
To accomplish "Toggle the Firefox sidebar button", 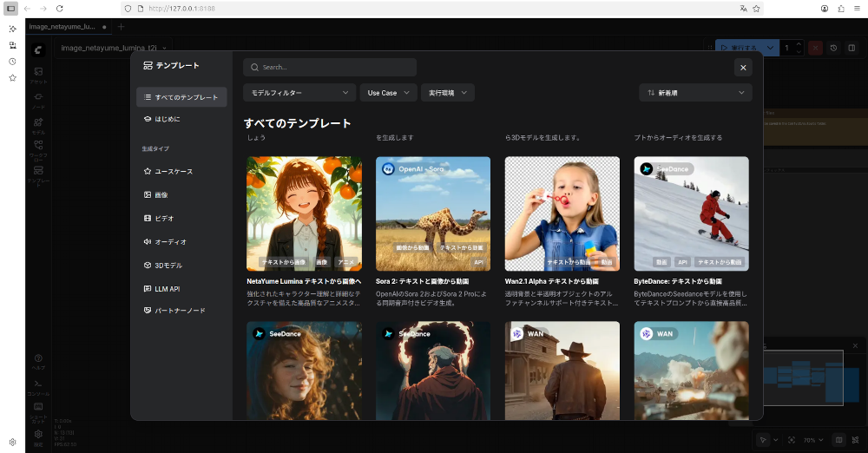I will [10, 9].
